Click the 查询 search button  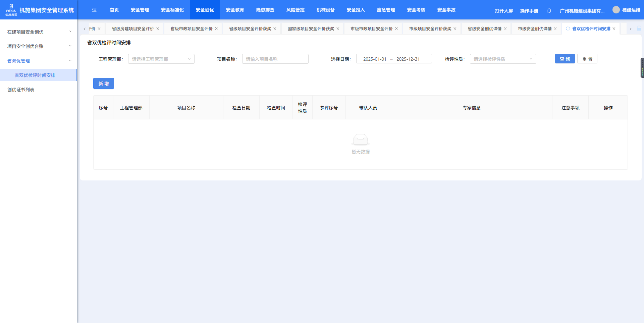tap(565, 59)
